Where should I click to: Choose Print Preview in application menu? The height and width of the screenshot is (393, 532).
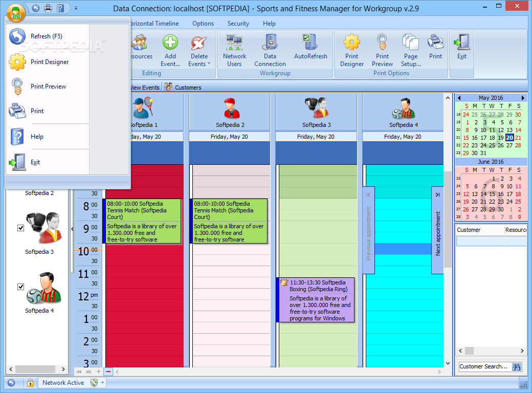coord(47,86)
